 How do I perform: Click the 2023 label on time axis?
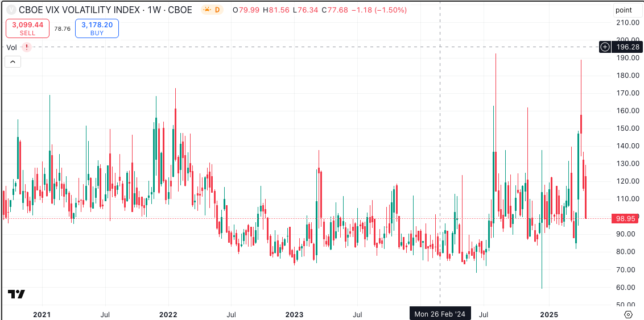coord(295,314)
